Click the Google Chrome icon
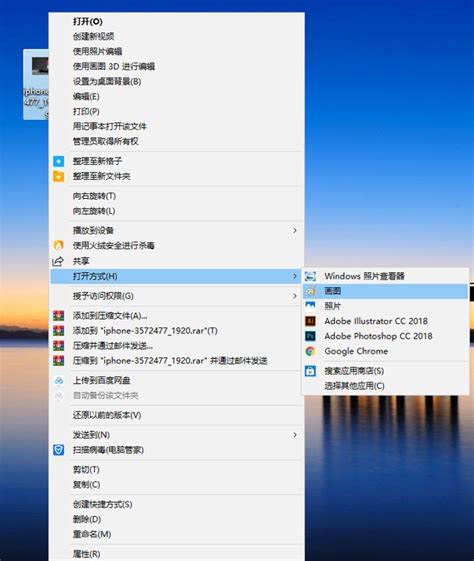Screen dimensions: 474x561 (310, 351)
